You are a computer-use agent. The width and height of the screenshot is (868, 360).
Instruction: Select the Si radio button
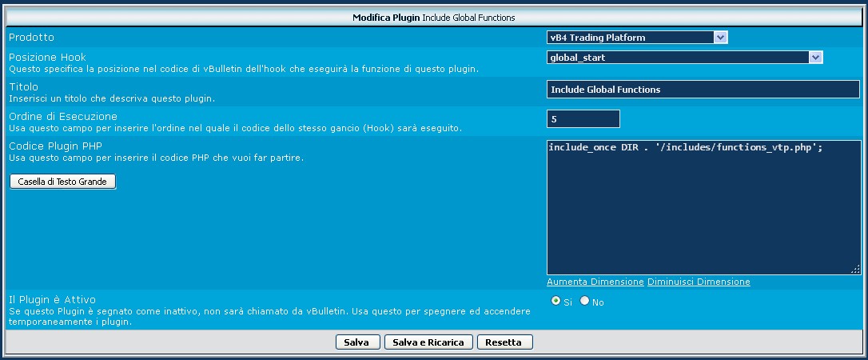point(555,301)
